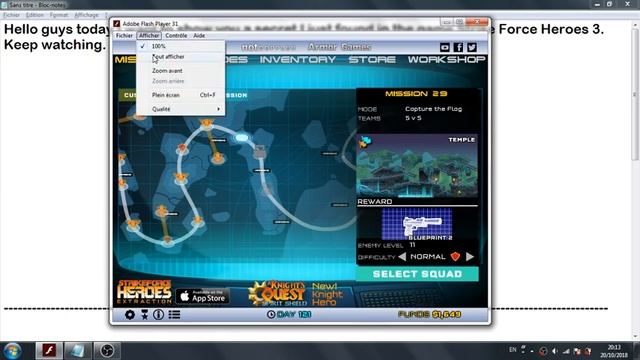Open the Facebook icon in game header
This screenshot has height=360, width=640.
point(458,47)
